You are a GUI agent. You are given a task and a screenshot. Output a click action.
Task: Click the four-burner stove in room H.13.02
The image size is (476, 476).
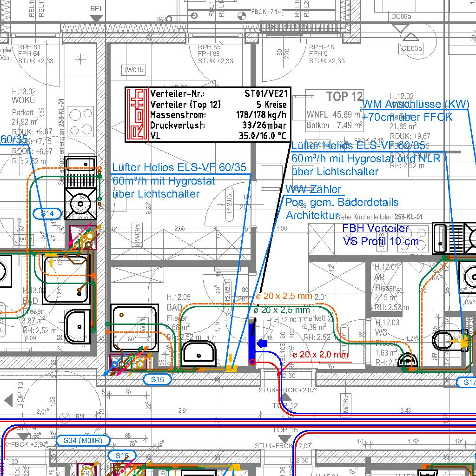tap(80, 120)
